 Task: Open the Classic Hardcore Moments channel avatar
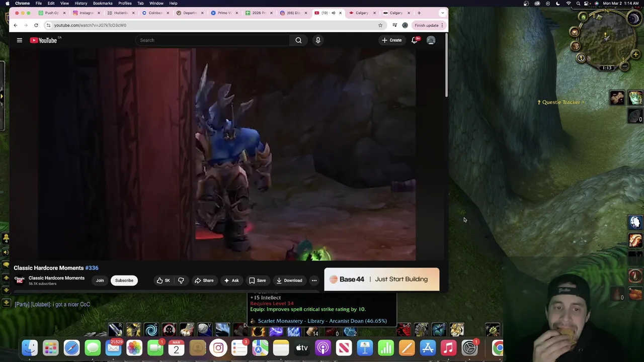20,280
